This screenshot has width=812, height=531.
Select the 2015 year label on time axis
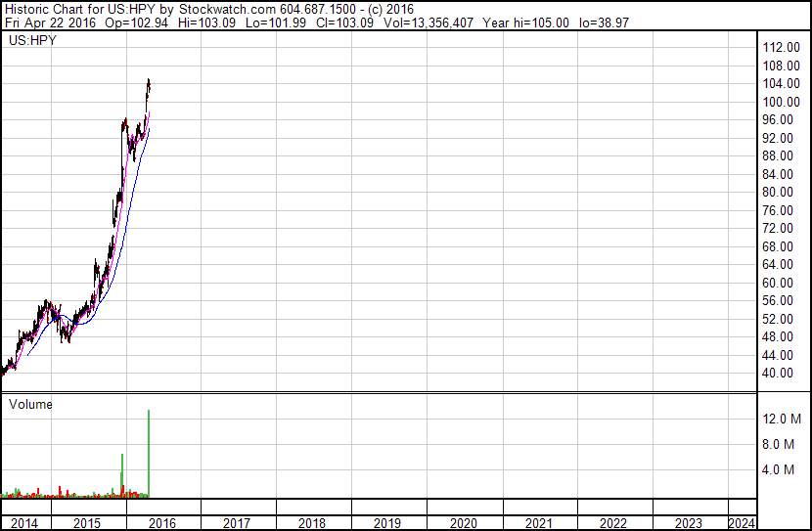coord(87,523)
